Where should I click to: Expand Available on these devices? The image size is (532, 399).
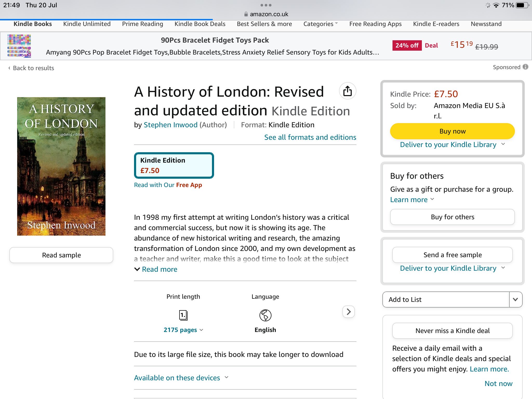[181, 378]
